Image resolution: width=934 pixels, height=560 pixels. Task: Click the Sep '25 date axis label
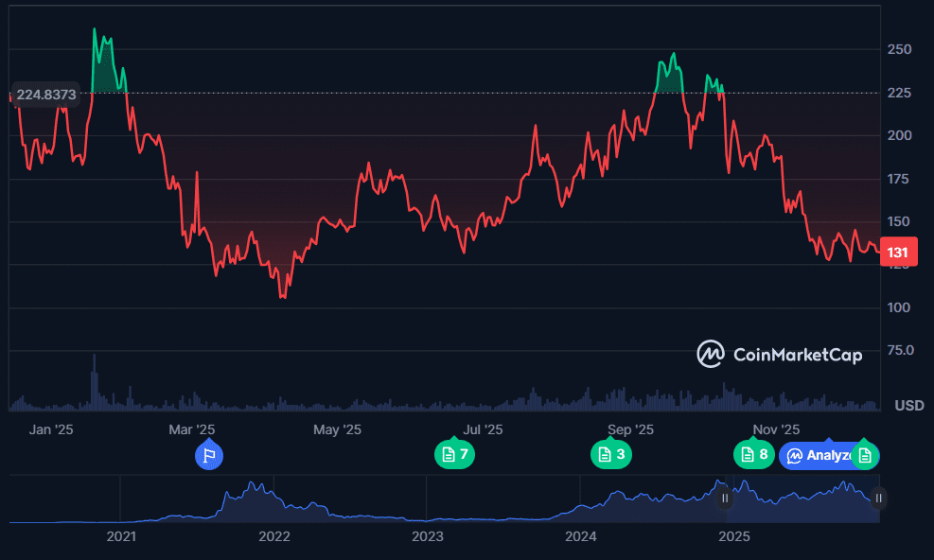pos(631,429)
